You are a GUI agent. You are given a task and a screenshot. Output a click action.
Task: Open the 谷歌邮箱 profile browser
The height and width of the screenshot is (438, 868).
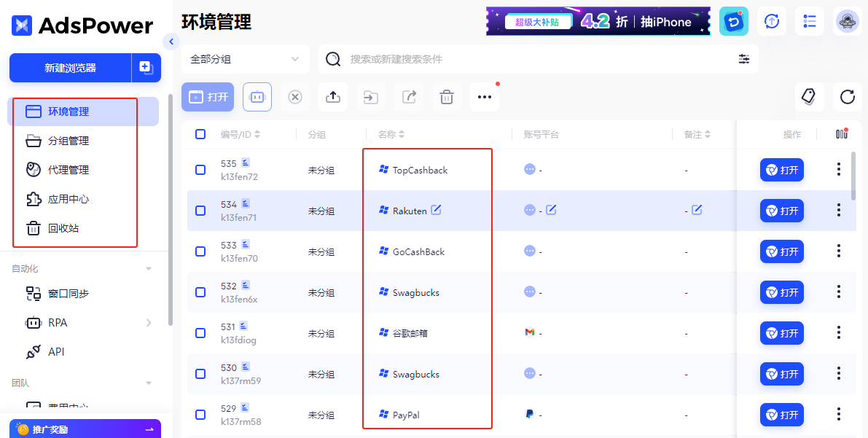pyautogui.click(x=782, y=333)
